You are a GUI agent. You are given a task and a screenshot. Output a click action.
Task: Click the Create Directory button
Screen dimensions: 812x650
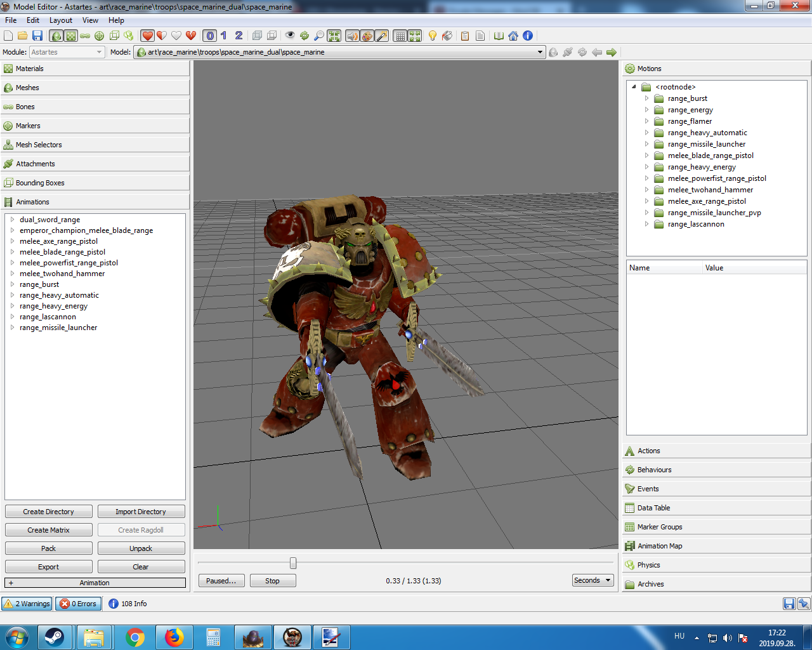coord(49,512)
